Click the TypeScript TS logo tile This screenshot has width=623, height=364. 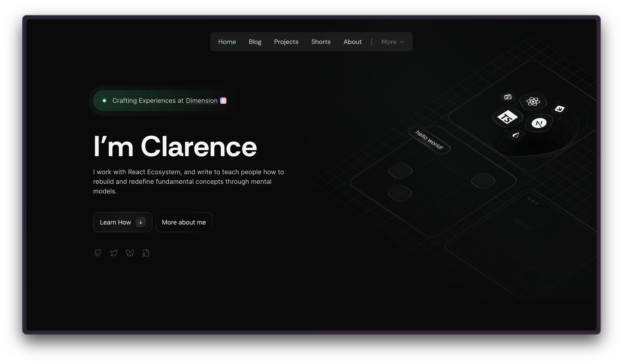[507, 117]
